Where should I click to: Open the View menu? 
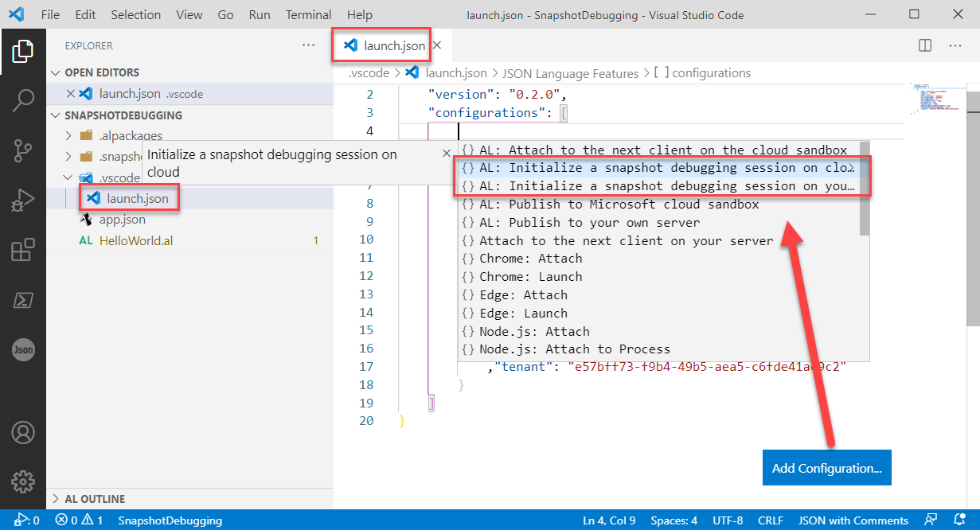point(189,14)
